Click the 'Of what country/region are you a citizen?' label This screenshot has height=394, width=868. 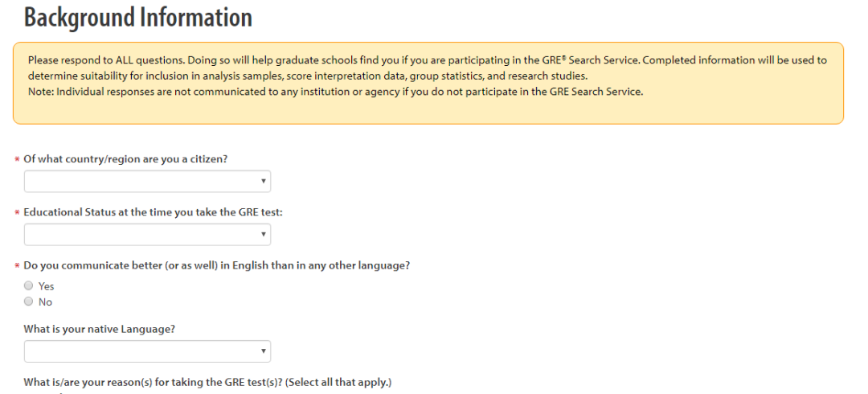click(x=125, y=159)
